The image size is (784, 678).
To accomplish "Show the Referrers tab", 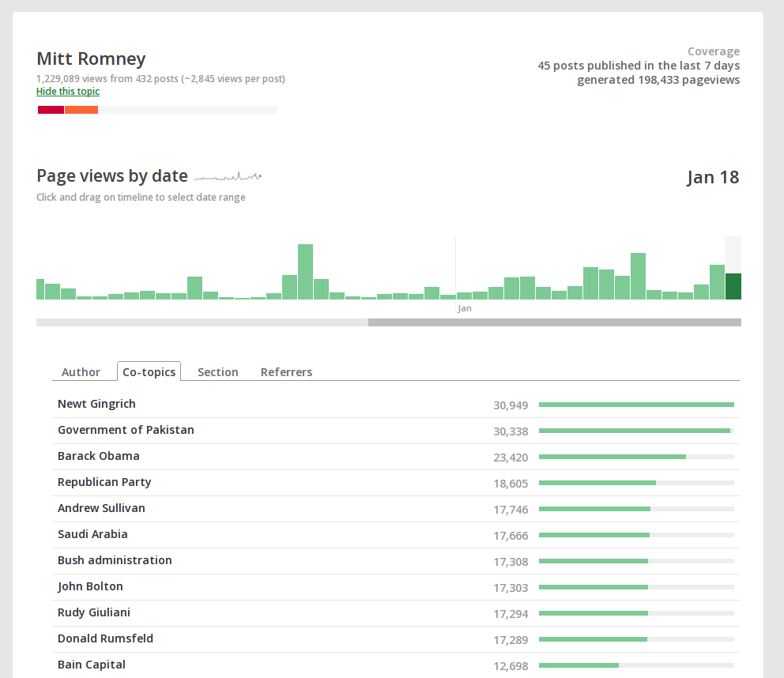I will pyautogui.click(x=287, y=372).
